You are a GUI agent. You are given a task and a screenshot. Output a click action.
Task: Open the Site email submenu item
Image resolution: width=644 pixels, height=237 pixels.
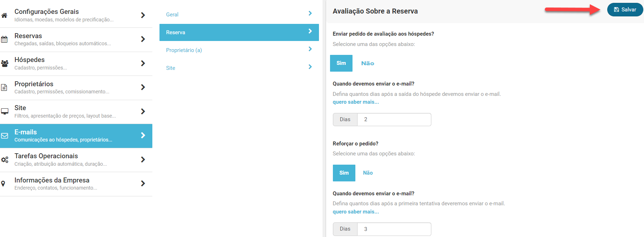click(x=171, y=68)
